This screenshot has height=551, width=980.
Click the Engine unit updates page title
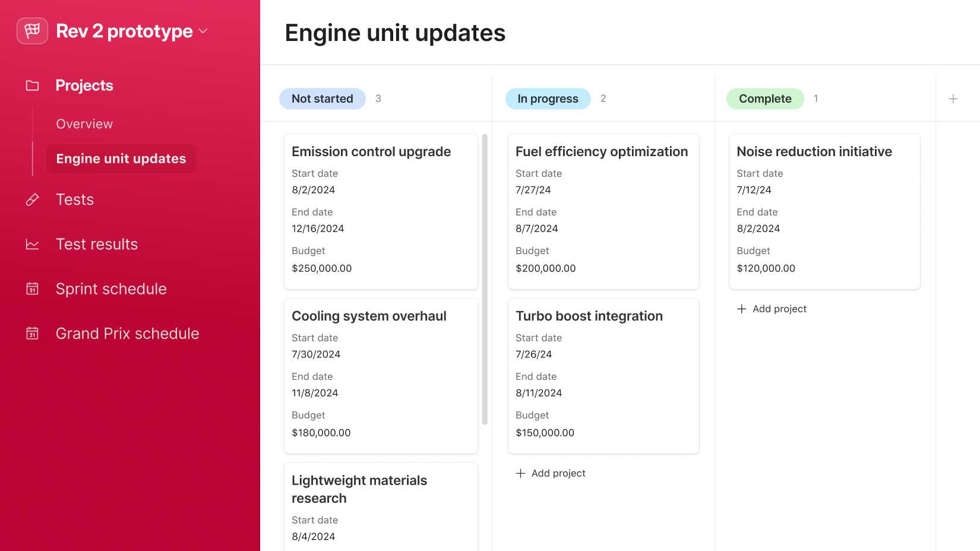396,33
